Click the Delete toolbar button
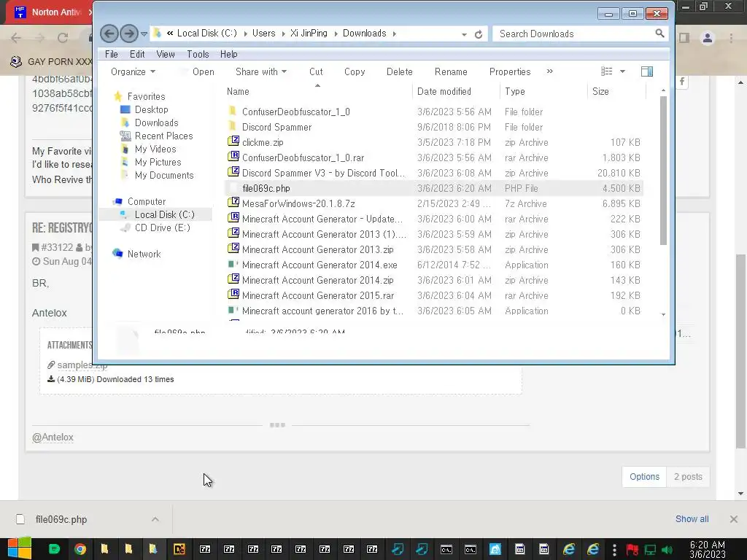Screen dimensions: 747x560 tap(399, 72)
